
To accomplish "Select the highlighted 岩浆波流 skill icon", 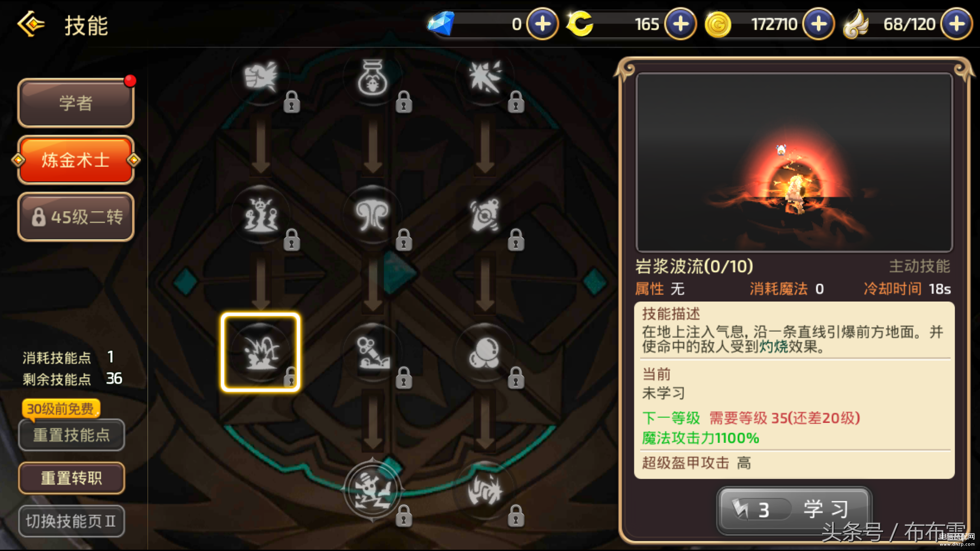I will [x=260, y=352].
